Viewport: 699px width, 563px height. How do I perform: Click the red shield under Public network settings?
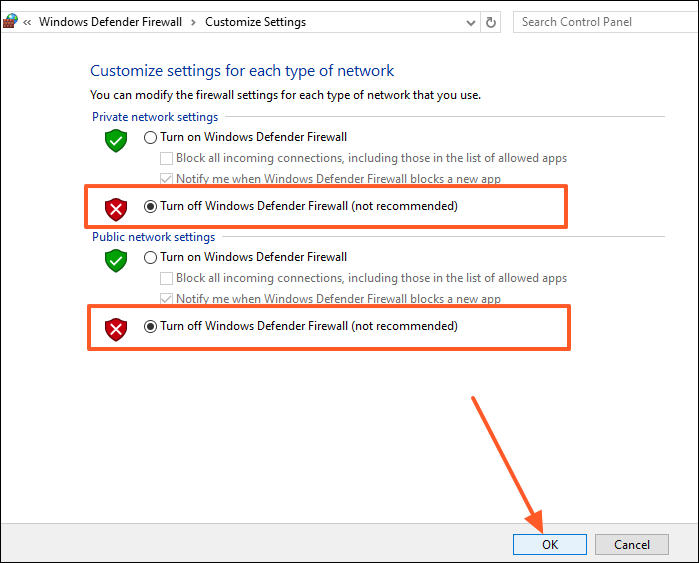117,327
